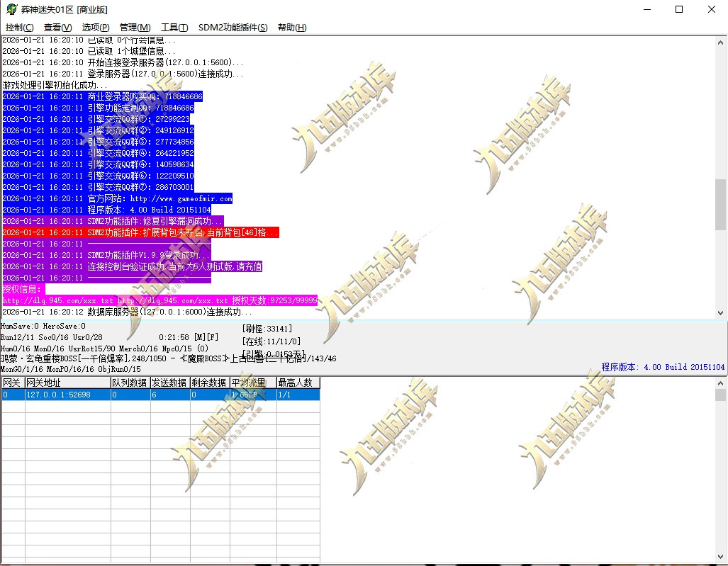
Task: Maximize the 葬神迷失01区 window
Action: click(679, 9)
